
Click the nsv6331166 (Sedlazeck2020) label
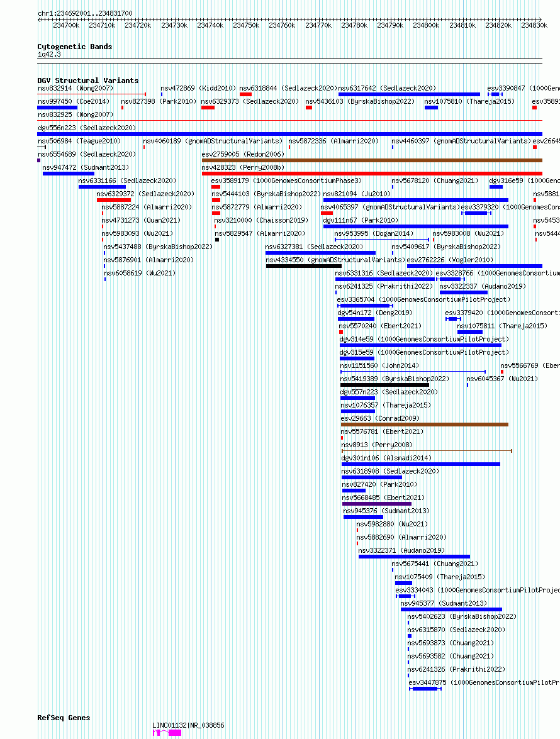[x=127, y=181]
